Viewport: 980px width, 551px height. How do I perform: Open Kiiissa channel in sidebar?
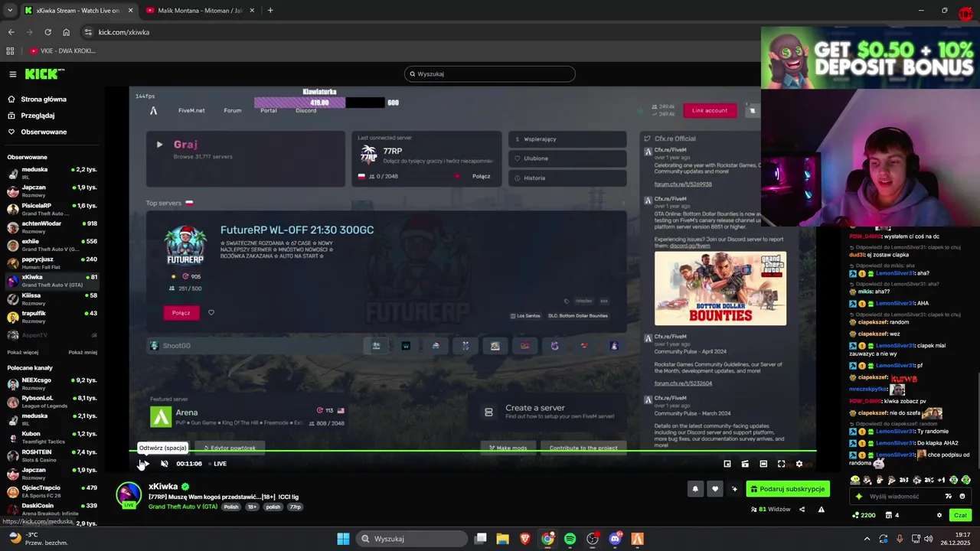point(52,298)
